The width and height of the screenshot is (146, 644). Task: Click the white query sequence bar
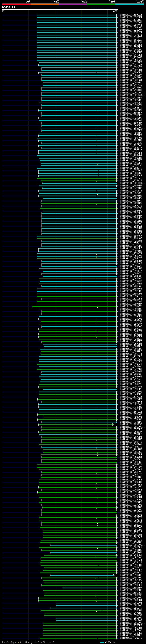pos(60,9)
